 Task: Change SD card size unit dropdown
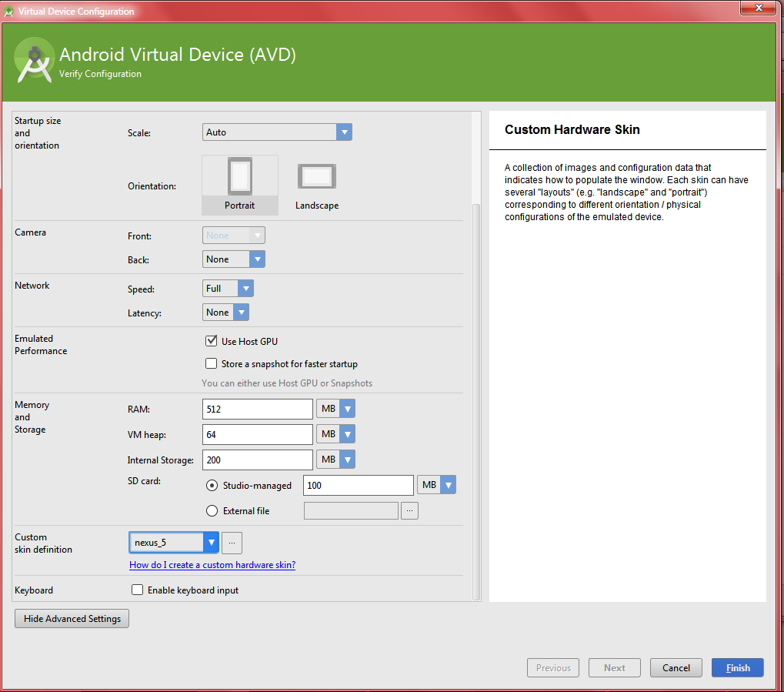pyautogui.click(x=436, y=485)
